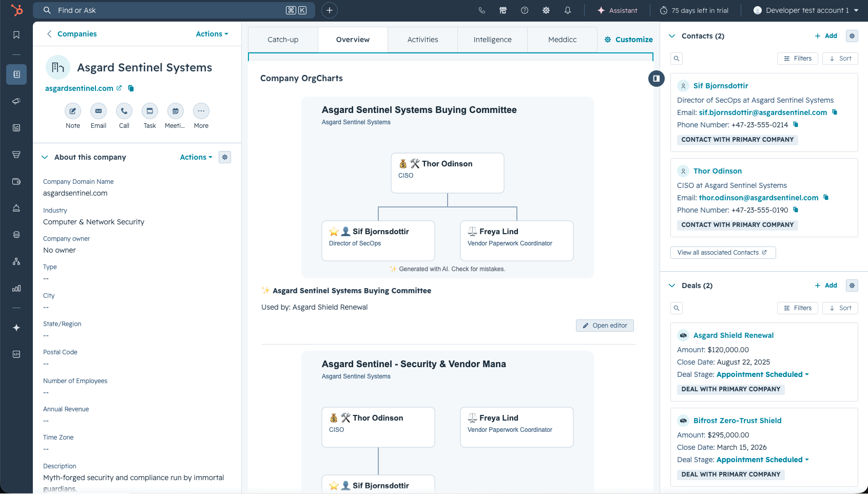Viewport: 868px width, 494px height.
Task: Open Sort in the Contacts card
Action: [x=840, y=59]
